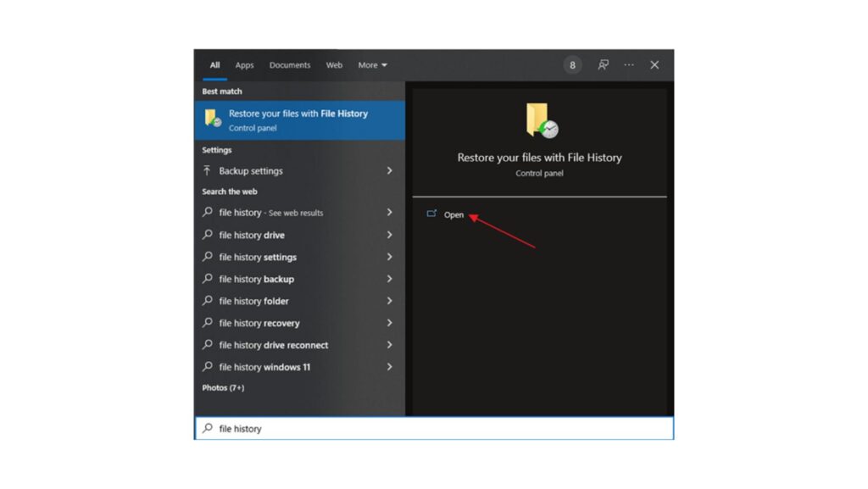Click the large File History icon in preview pane

[542, 120]
